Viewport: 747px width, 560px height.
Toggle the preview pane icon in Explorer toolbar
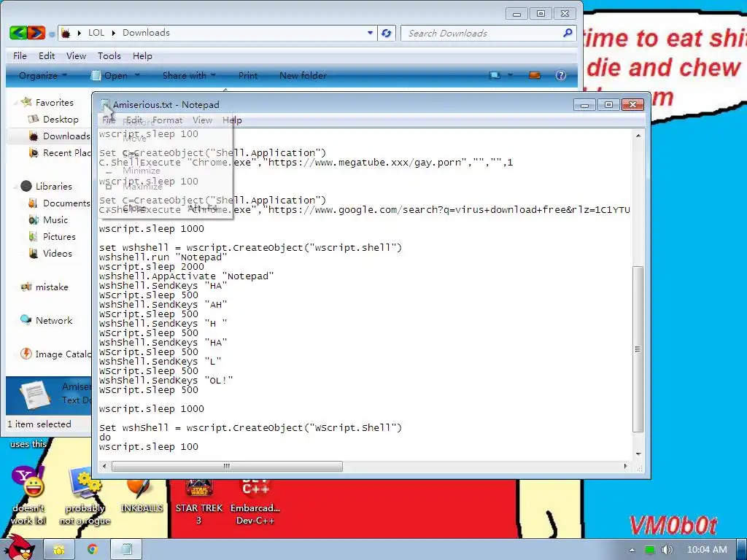pos(535,75)
